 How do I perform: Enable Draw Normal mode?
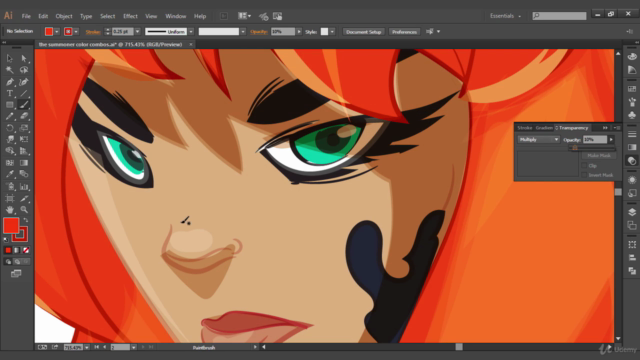(8, 262)
